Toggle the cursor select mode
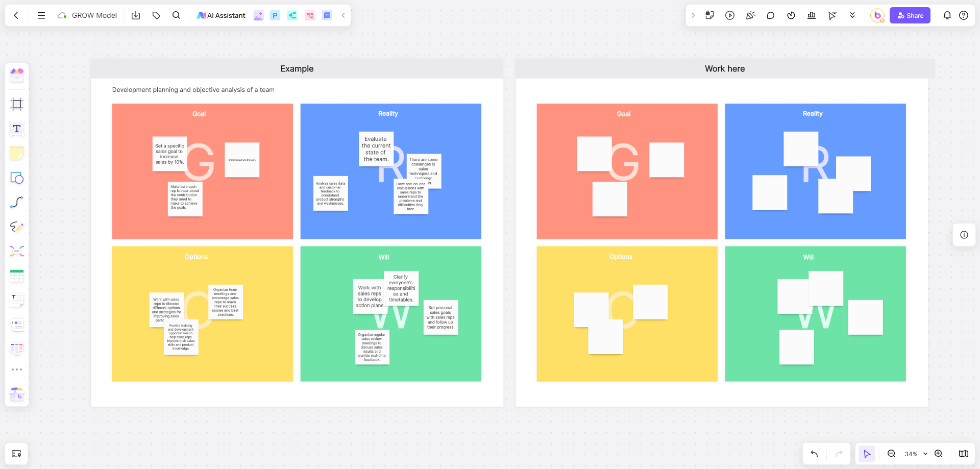Screen dimensions: 980x469 (867, 454)
